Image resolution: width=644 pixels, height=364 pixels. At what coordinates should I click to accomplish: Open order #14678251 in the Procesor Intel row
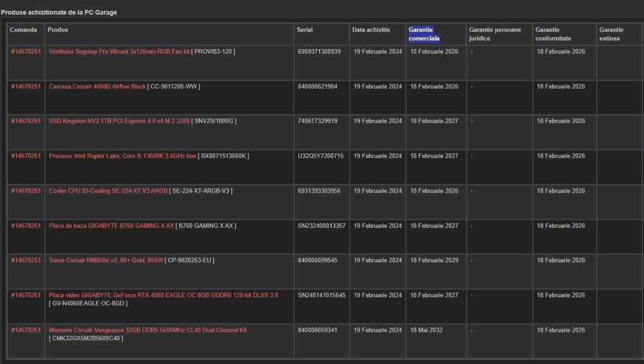point(26,156)
